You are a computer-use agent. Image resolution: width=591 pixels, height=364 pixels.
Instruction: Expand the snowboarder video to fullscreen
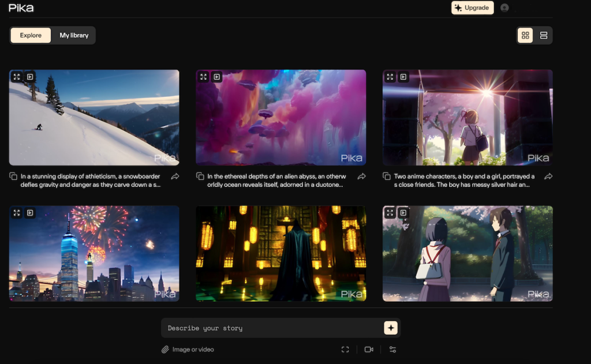[17, 77]
